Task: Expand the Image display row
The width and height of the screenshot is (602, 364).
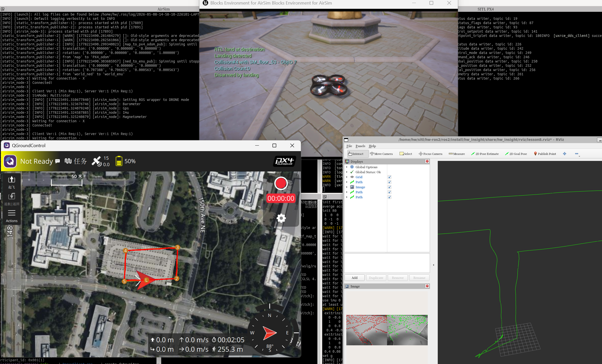Action: [x=347, y=187]
